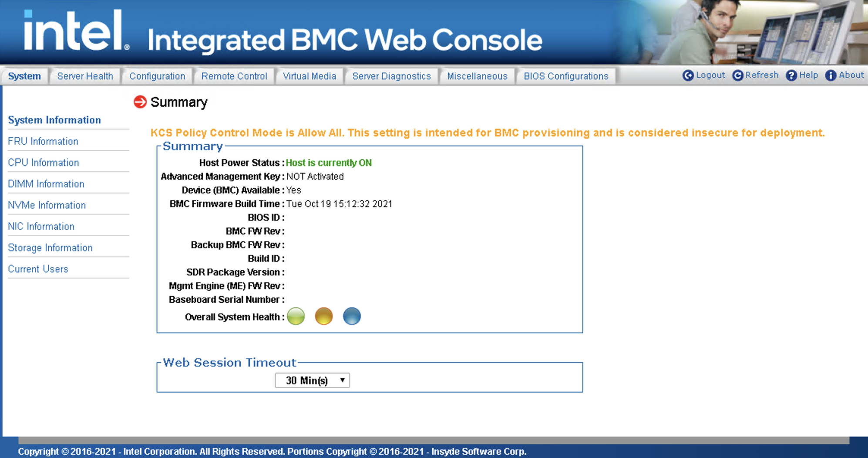The image size is (868, 458).
Task: View CPU Information
Action: pyautogui.click(x=44, y=163)
